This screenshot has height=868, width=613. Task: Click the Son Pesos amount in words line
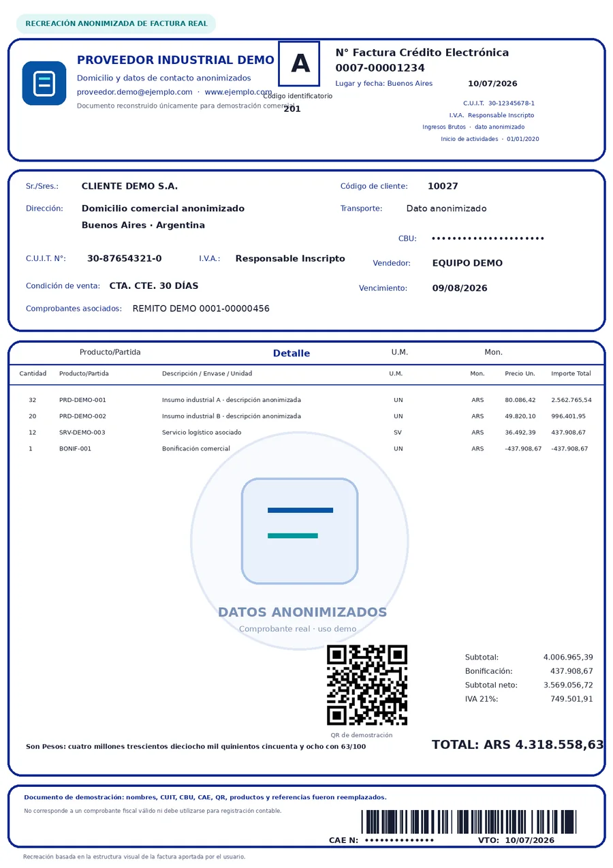pyautogui.click(x=195, y=747)
